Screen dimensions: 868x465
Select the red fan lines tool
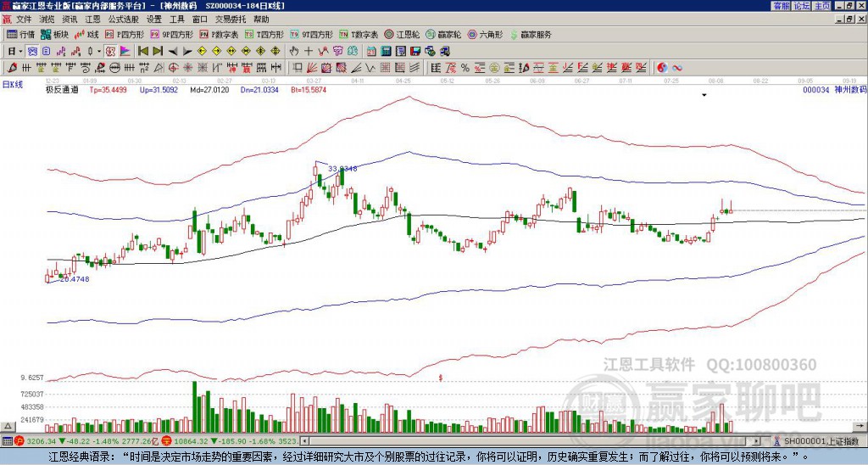(x=311, y=68)
